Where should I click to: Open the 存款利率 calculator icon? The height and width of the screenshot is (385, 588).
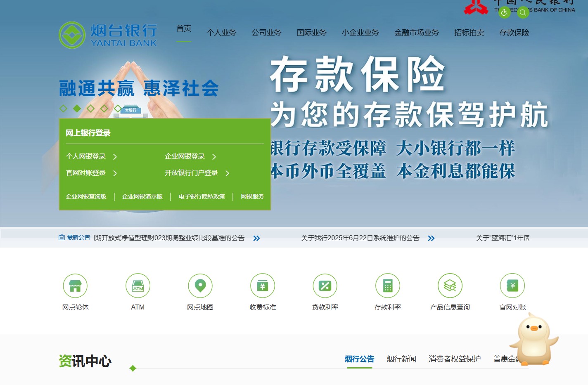click(388, 286)
